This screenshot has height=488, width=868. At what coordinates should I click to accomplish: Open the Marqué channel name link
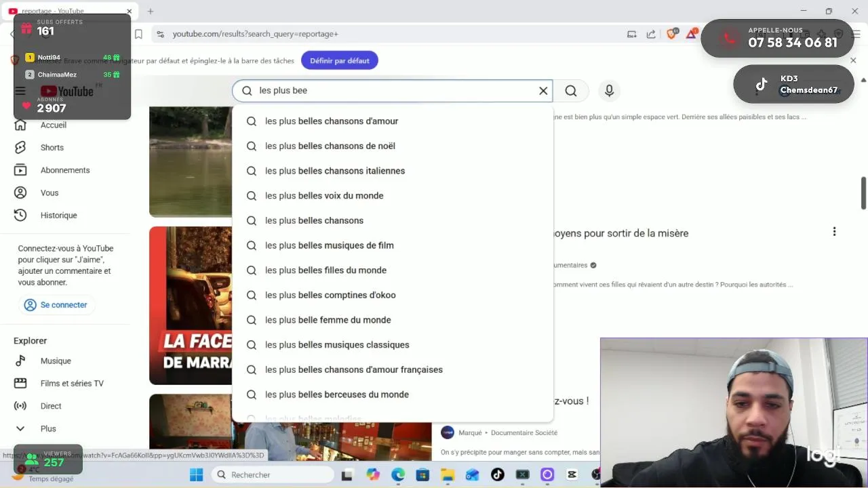(470, 432)
